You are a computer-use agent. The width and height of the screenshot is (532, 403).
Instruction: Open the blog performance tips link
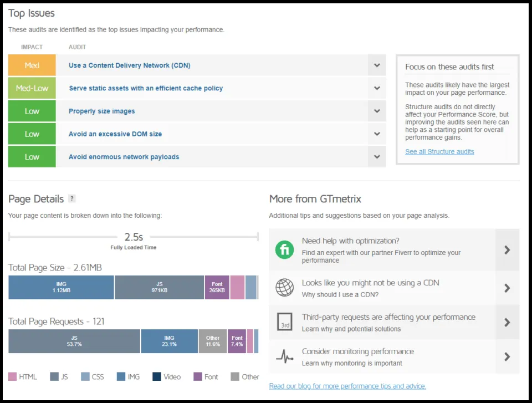click(347, 386)
